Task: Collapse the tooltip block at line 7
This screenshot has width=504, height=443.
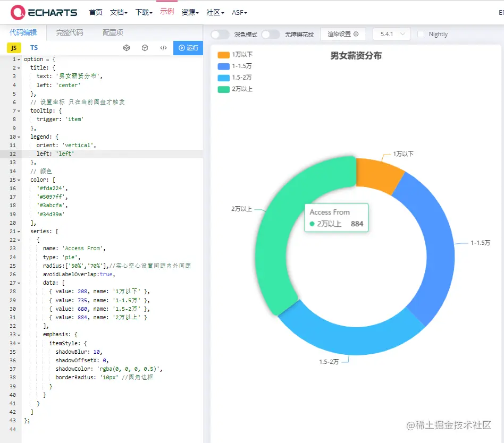Action: (x=19, y=111)
